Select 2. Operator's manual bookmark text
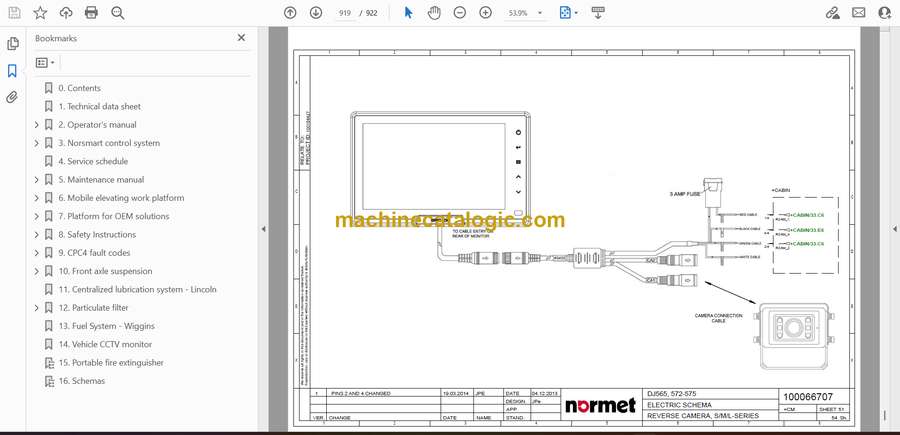The image size is (900, 435). tap(97, 125)
